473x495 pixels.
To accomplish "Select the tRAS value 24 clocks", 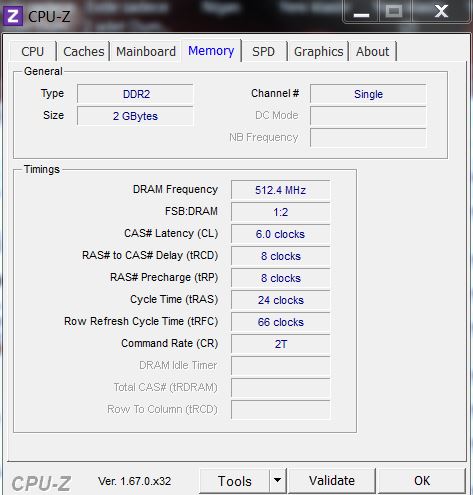I will pos(281,300).
